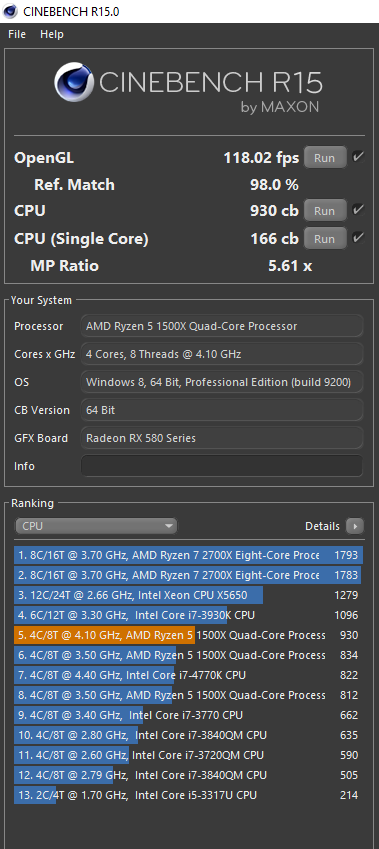Open the CPU ranking type dropdown
The width and height of the screenshot is (379, 849).
tap(96, 526)
